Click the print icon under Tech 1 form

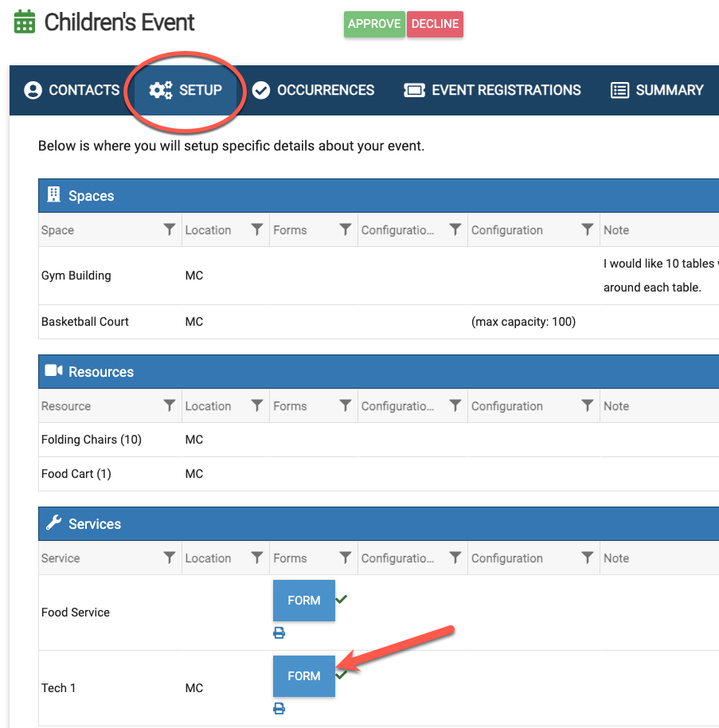(x=279, y=708)
